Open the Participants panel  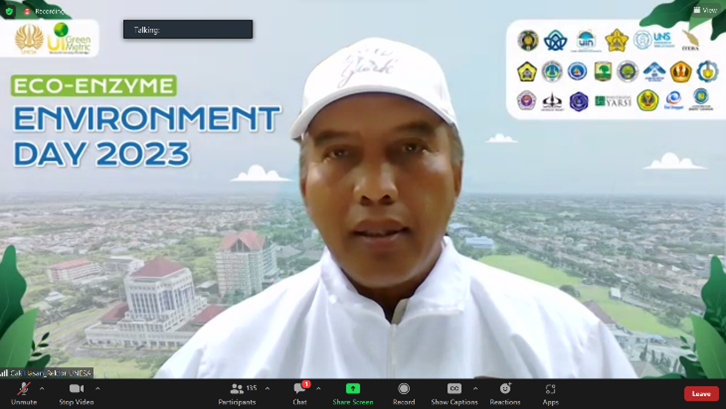pyautogui.click(x=237, y=391)
